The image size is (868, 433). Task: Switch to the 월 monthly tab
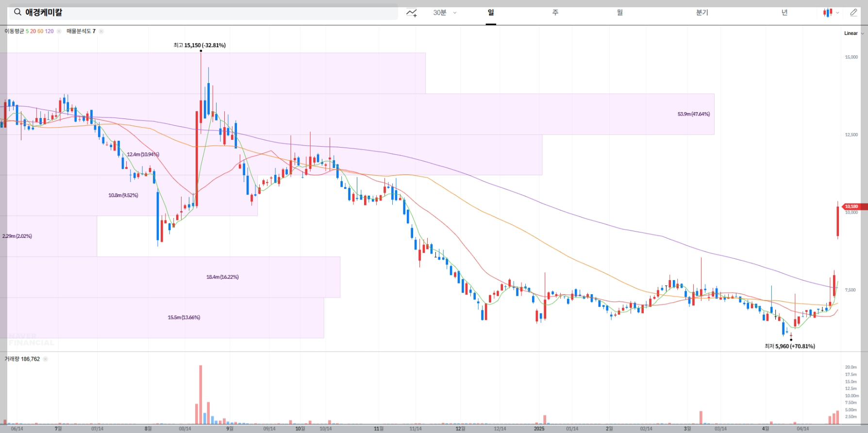[620, 13]
